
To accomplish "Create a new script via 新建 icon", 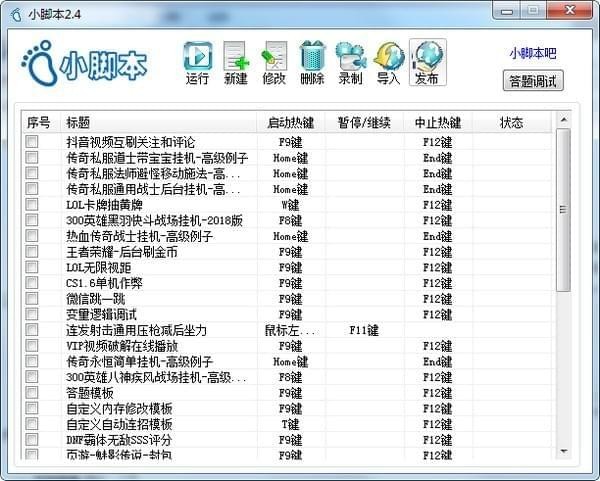I will (236, 63).
